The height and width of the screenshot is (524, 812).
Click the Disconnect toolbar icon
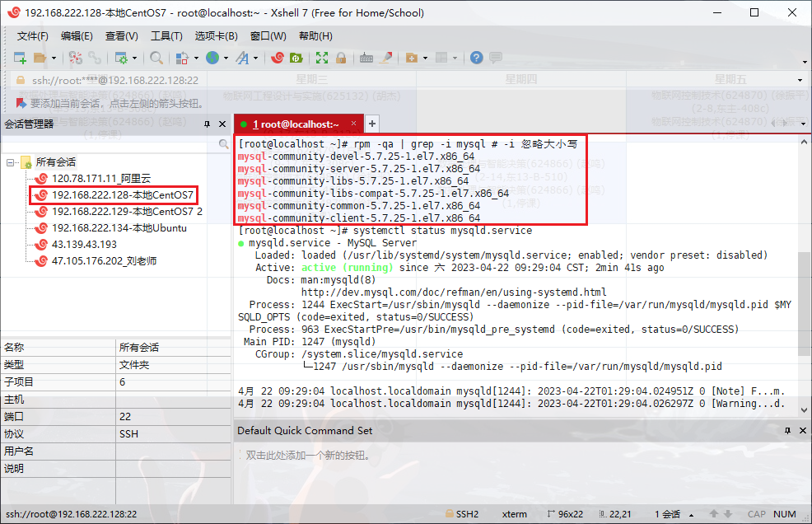[x=76, y=58]
